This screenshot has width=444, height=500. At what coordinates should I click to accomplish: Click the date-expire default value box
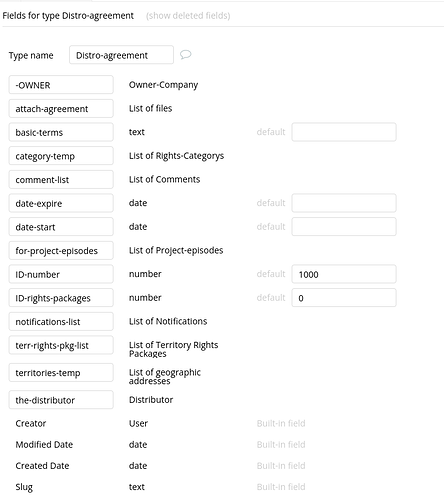tap(344, 203)
